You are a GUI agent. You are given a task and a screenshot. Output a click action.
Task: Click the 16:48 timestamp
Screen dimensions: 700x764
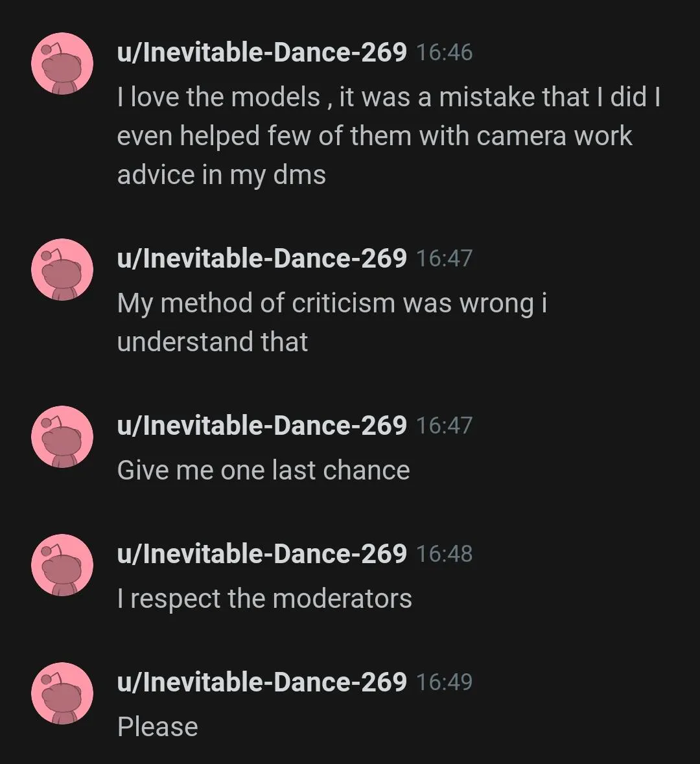click(x=444, y=554)
